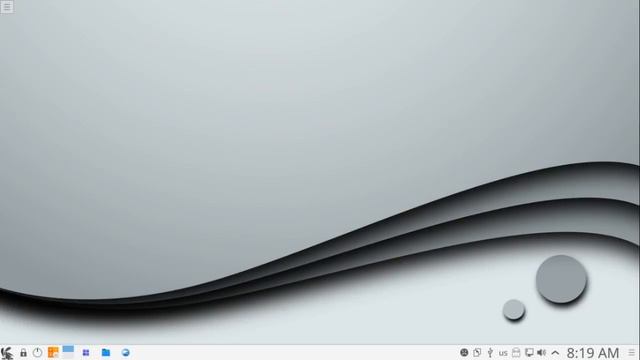Click the lock screen padlock icon

[x=23, y=353]
